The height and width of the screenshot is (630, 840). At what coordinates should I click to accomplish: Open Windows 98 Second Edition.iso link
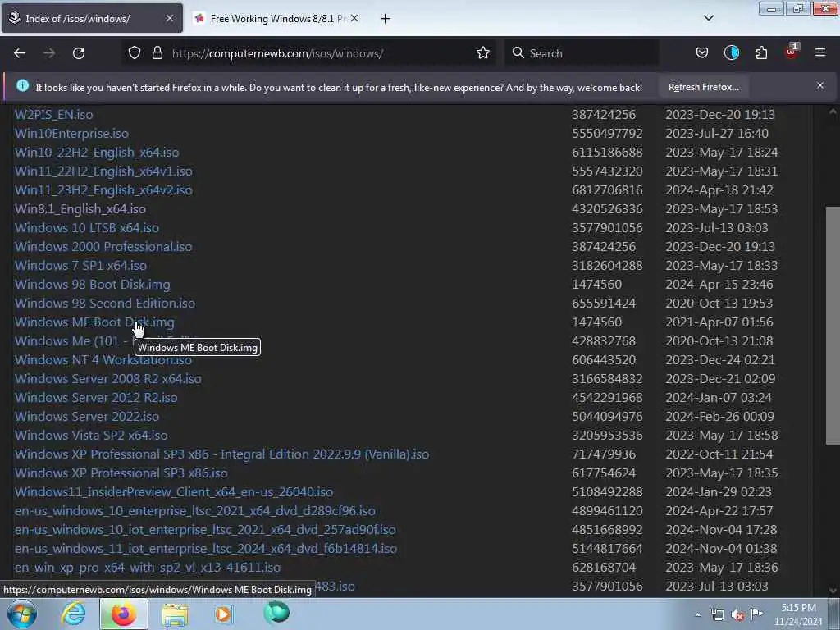point(105,304)
